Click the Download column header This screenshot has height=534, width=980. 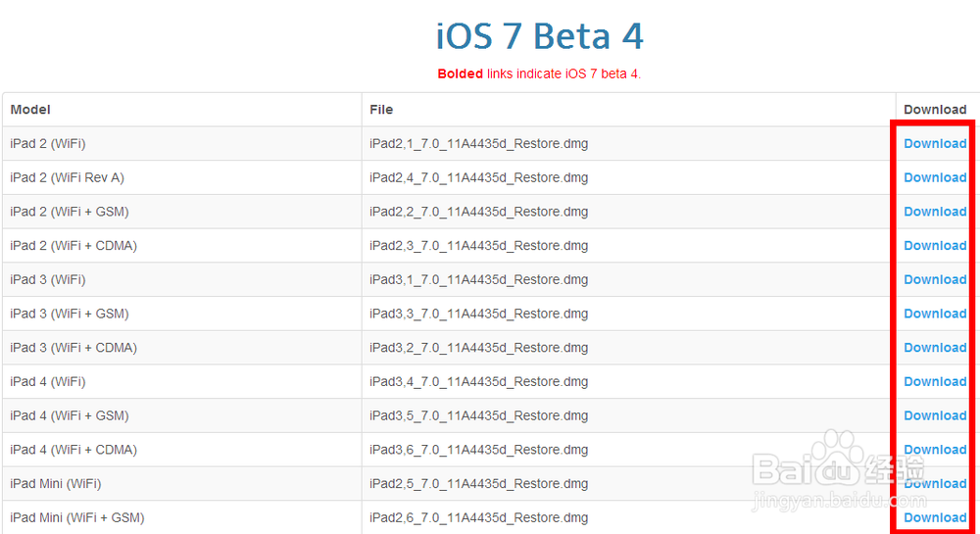coord(935,110)
